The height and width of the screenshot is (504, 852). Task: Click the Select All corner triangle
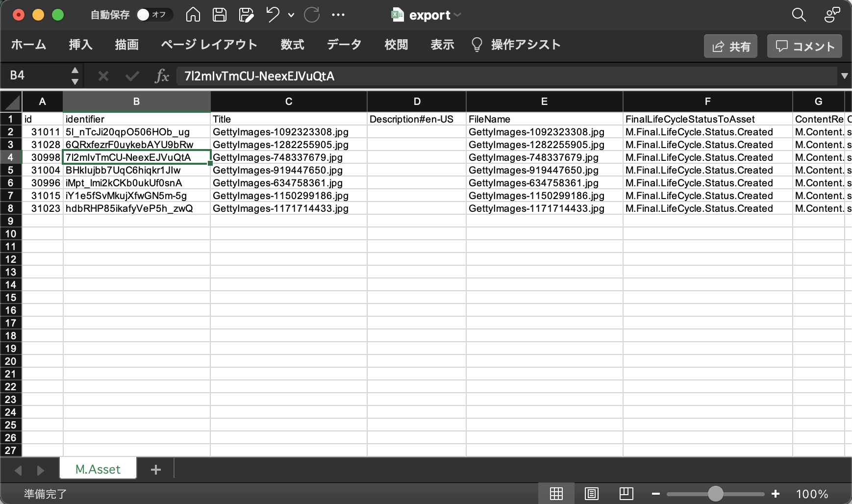(11, 102)
